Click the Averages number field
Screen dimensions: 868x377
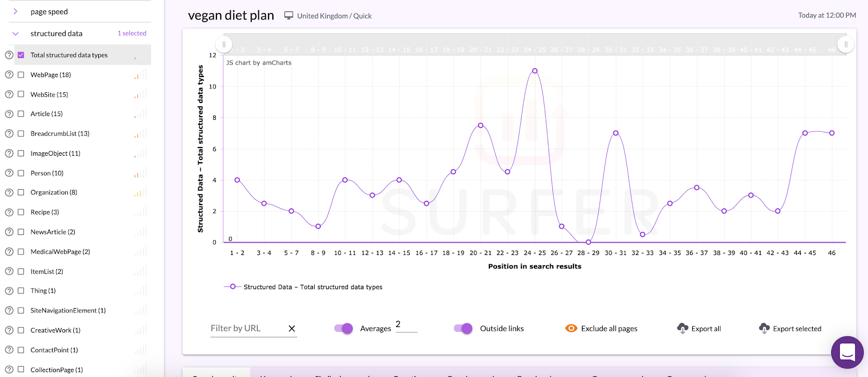point(406,325)
